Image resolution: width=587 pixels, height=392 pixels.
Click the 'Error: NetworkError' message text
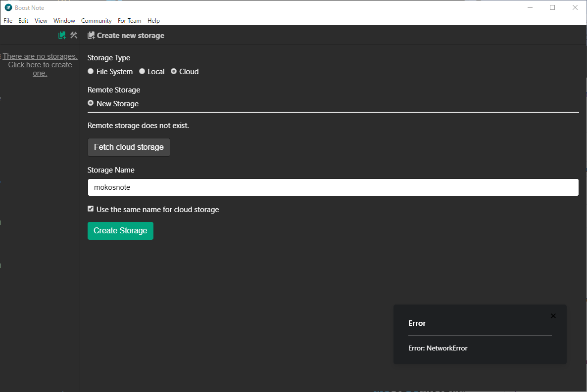pos(438,348)
